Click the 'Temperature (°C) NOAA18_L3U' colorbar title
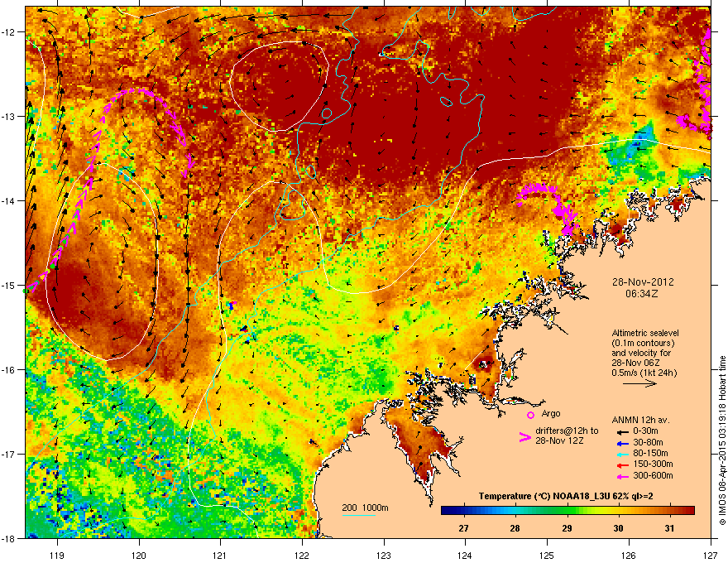 tap(544, 497)
